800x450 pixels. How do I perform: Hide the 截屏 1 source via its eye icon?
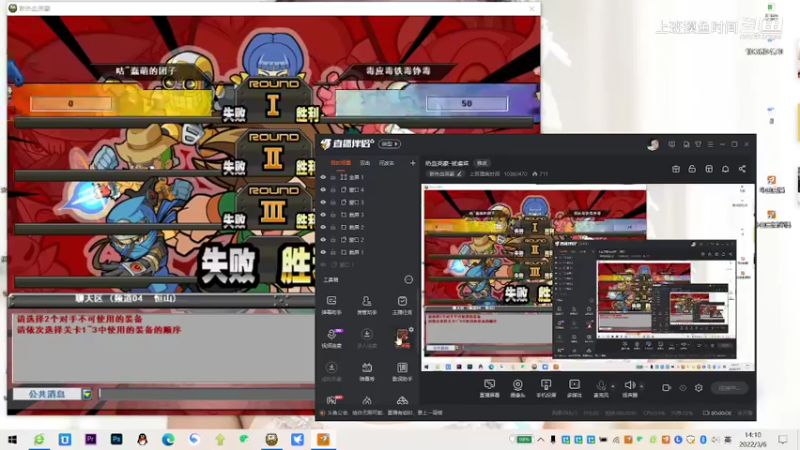[323, 252]
